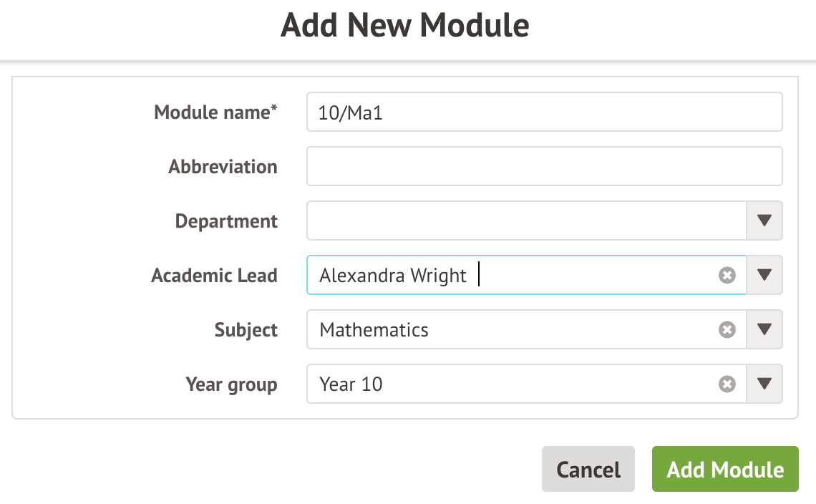Expand the Subject dropdown arrow

[x=764, y=330]
